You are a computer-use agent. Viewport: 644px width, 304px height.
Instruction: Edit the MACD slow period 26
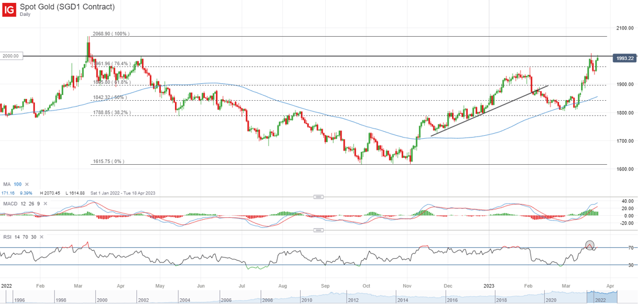coord(31,203)
